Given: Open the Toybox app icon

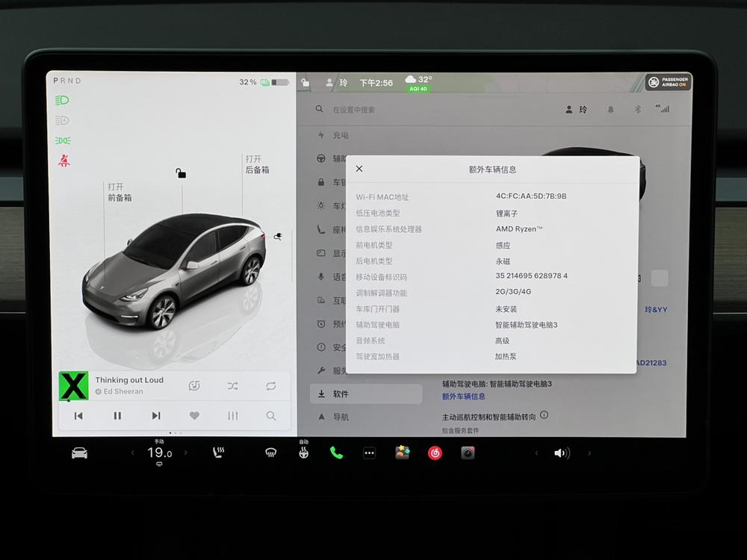Looking at the screenshot, I should [x=402, y=453].
